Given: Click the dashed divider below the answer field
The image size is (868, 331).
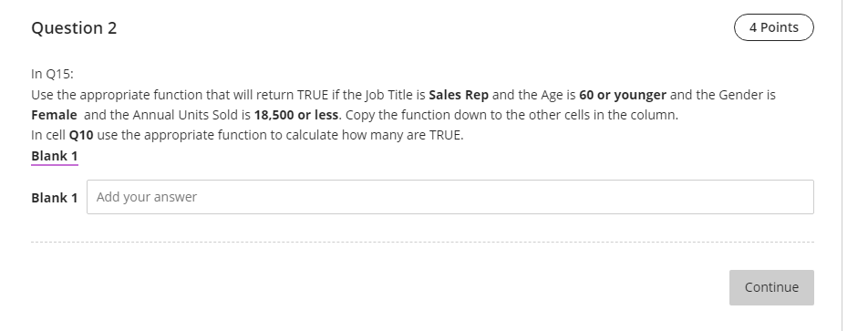Looking at the screenshot, I should pos(422,242).
